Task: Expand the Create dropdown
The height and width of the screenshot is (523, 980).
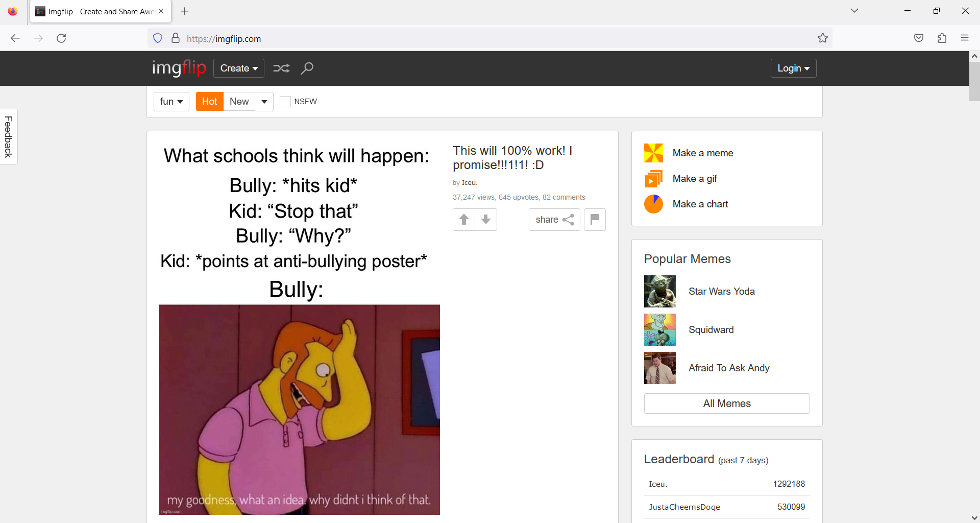Action: (239, 68)
